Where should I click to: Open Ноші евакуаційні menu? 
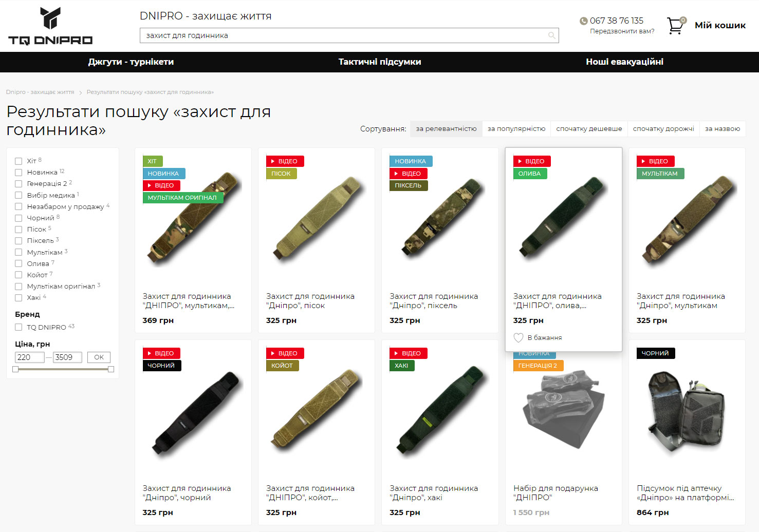(624, 62)
